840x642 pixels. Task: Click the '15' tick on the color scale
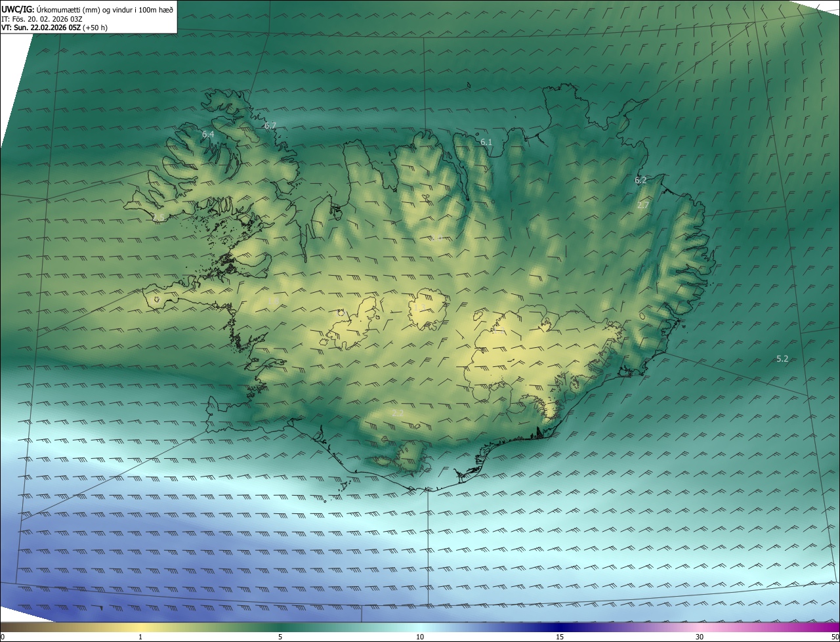click(560, 637)
